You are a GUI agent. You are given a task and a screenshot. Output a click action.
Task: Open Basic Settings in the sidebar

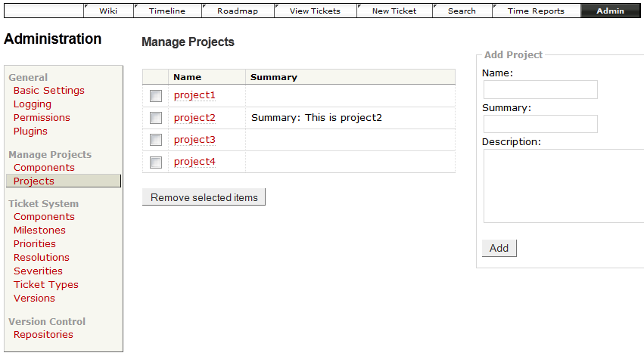point(49,91)
